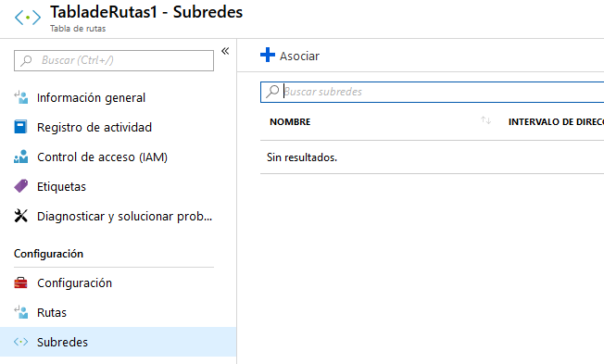Click the Rutas icon in the sidebar
This screenshot has height=364, width=604.
[x=20, y=312]
